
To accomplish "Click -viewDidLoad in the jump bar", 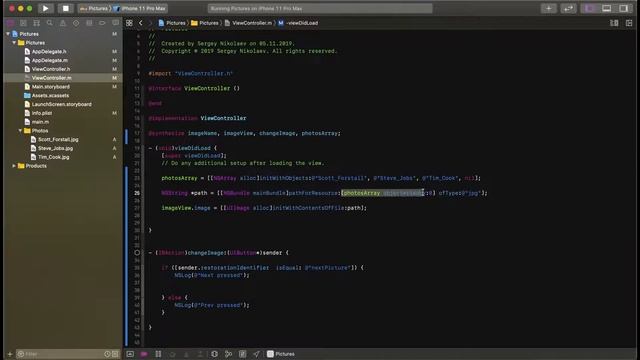I will pyautogui.click(x=298, y=23).
